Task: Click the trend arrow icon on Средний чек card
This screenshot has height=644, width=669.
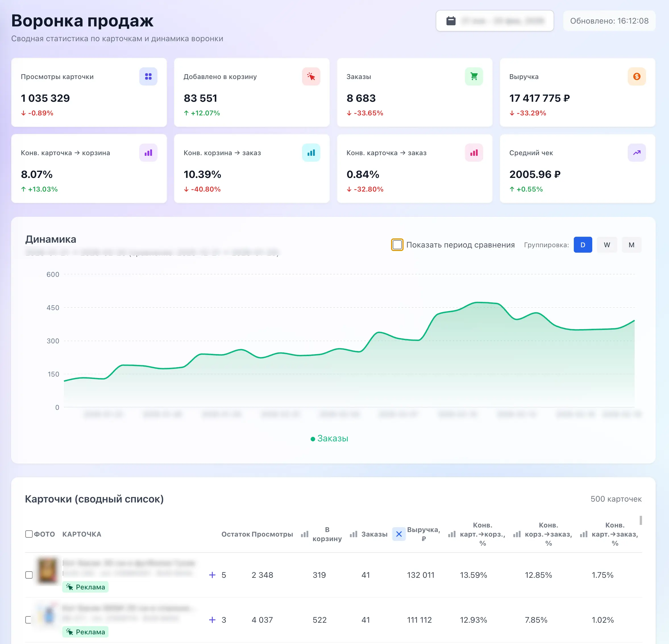Action: pyautogui.click(x=636, y=153)
